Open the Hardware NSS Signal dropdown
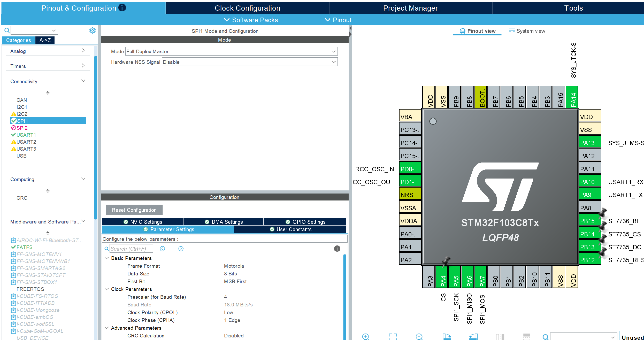 249,62
